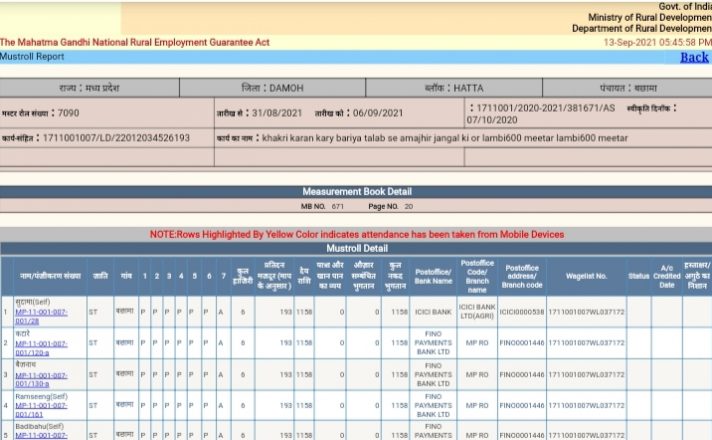This screenshot has height=440, width=712.
Task: Click the day 7 absent 'A' in row 1
Action: click(x=221, y=312)
